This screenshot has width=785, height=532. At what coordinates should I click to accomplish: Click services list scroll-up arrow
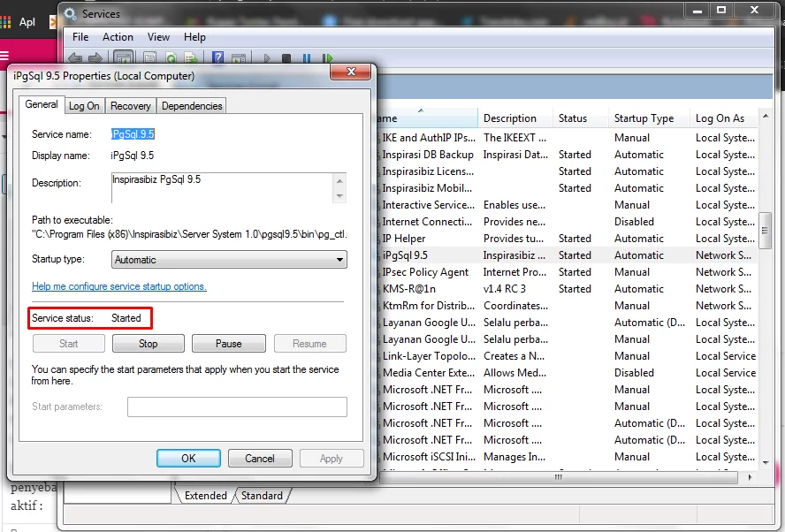pos(765,116)
